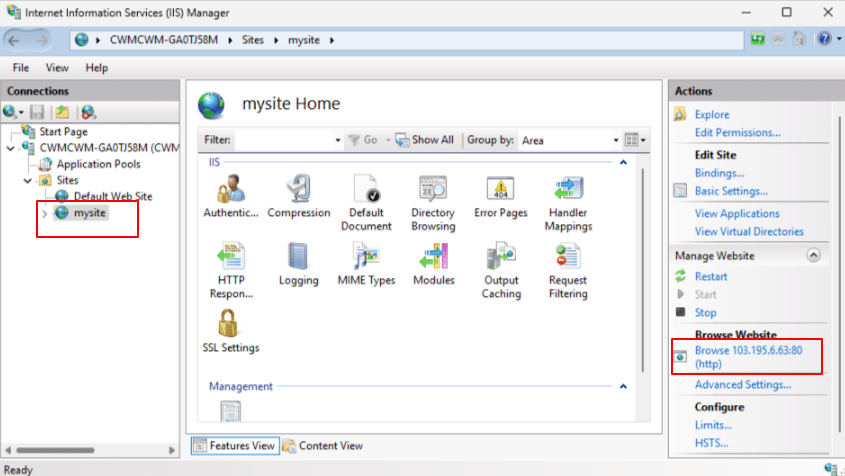
Task: Select Start Page in Connections tree
Action: (63, 132)
